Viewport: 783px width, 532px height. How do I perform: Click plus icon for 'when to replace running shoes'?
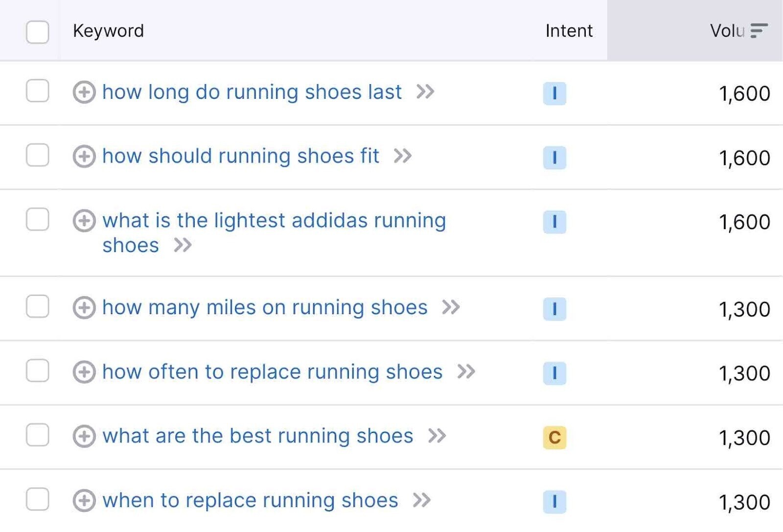pyautogui.click(x=84, y=501)
